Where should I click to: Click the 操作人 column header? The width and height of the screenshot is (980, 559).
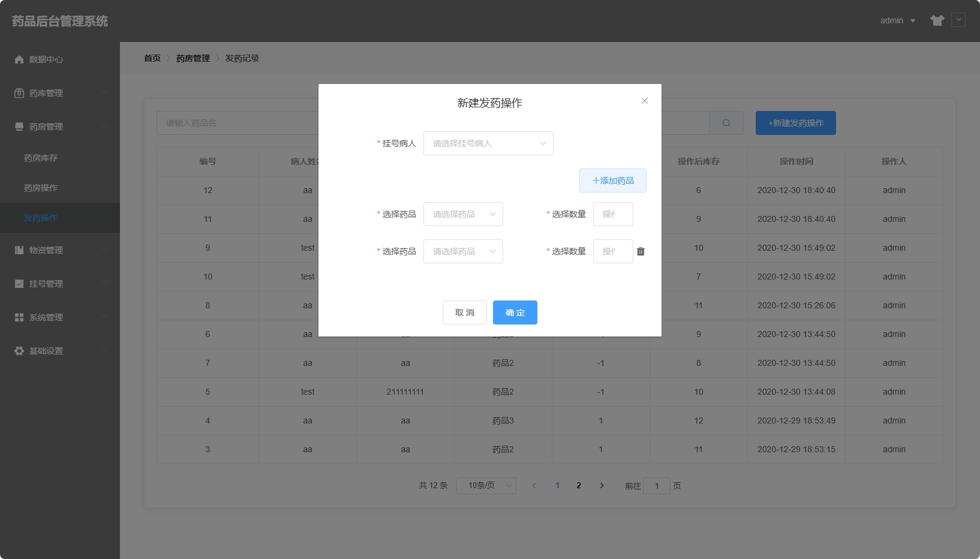pos(894,161)
